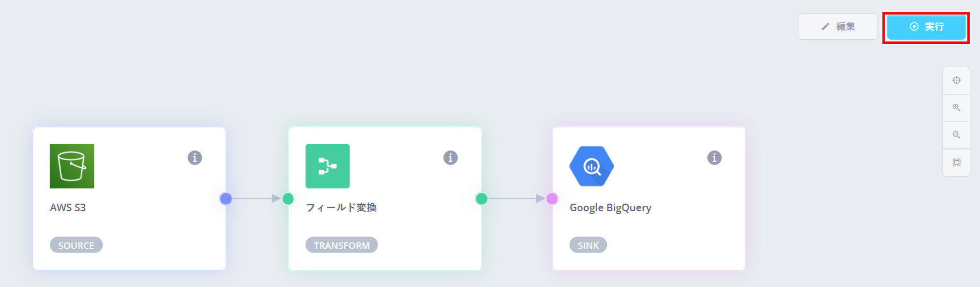Zoom out on the pipeline canvas

[956, 135]
